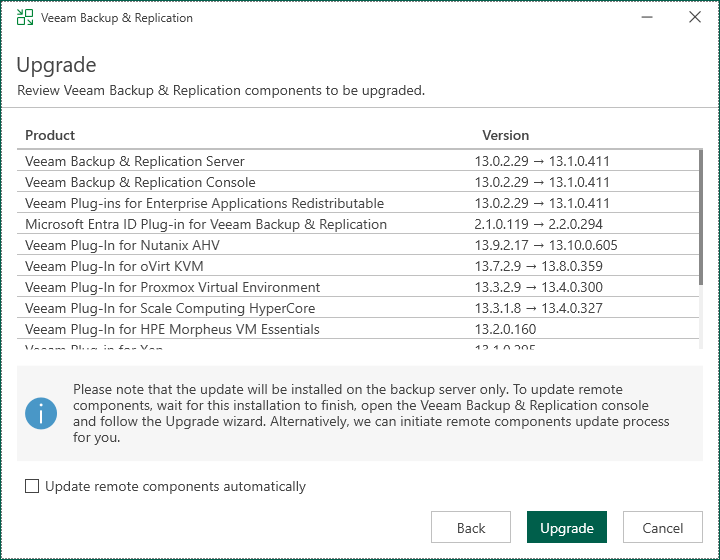Click the Upgrade button
720x560 pixels.
(x=567, y=527)
